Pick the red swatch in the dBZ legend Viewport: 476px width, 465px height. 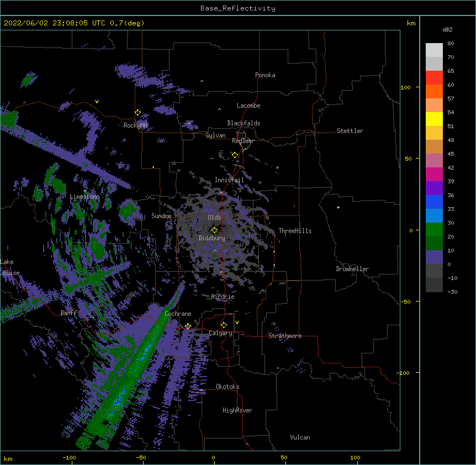[434, 78]
